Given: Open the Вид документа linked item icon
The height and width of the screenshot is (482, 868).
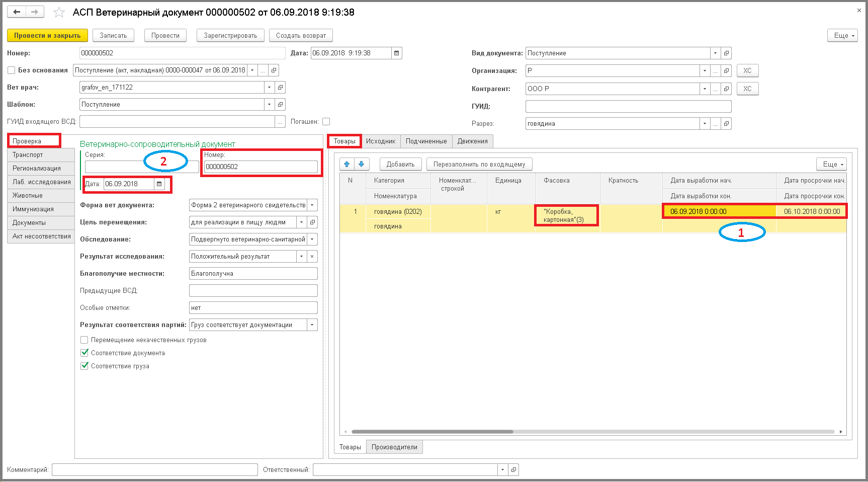Looking at the screenshot, I should [x=726, y=53].
